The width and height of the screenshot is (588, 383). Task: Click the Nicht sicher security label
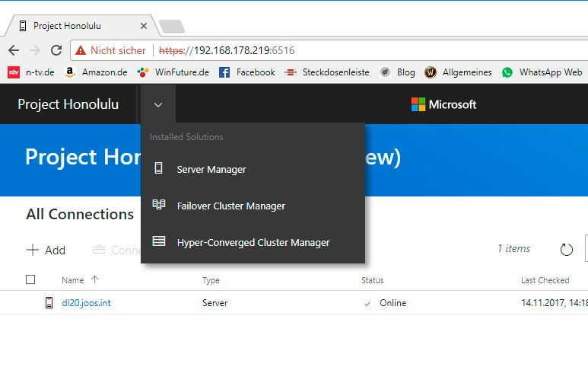(118, 50)
